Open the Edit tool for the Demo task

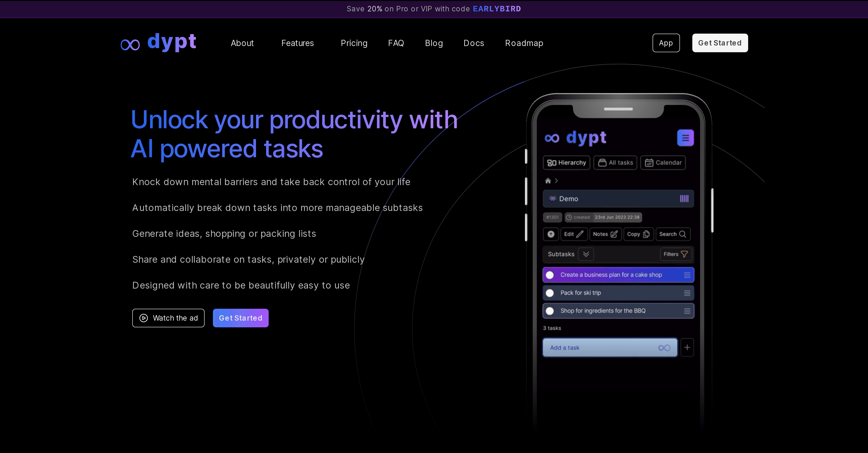click(x=574, y=234)
